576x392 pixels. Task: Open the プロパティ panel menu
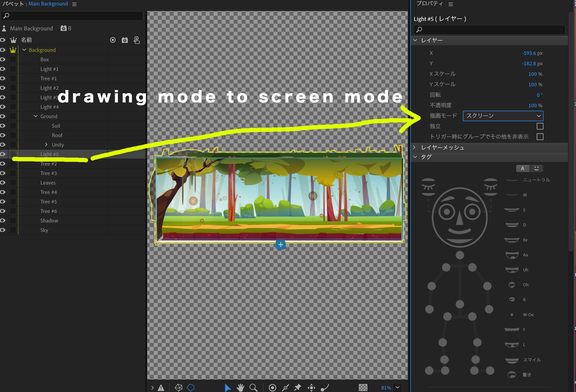tap(450, 4)
